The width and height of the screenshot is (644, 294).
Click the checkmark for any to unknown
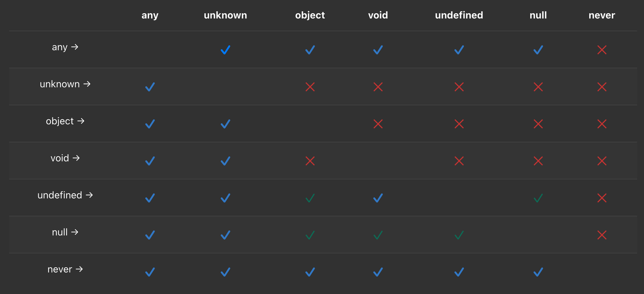(x=225, y=50)
